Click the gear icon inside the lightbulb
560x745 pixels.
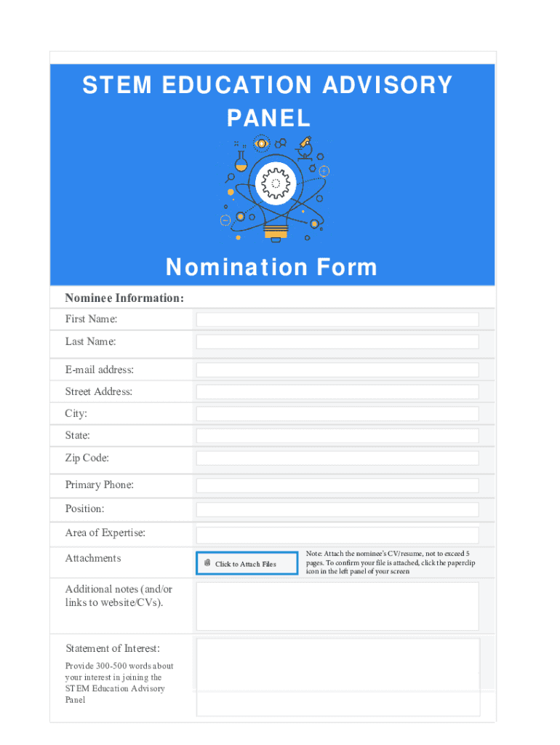[276, 183]
